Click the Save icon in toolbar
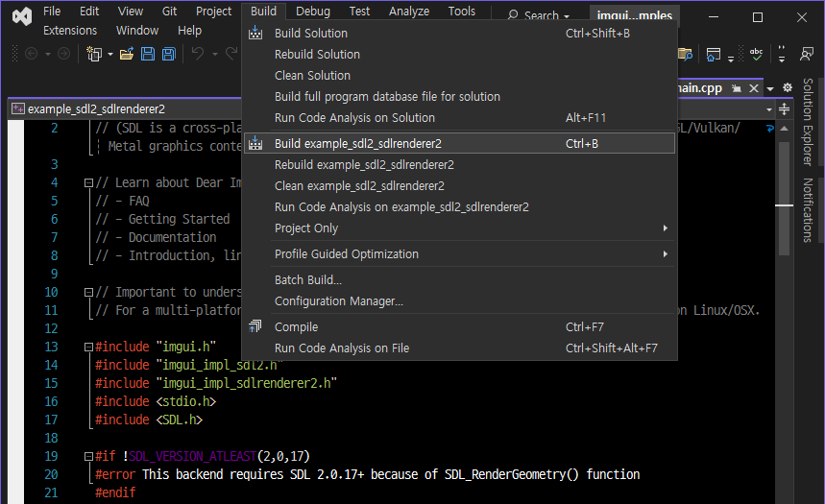The image size is (825, 504). (x=148, y=54)
